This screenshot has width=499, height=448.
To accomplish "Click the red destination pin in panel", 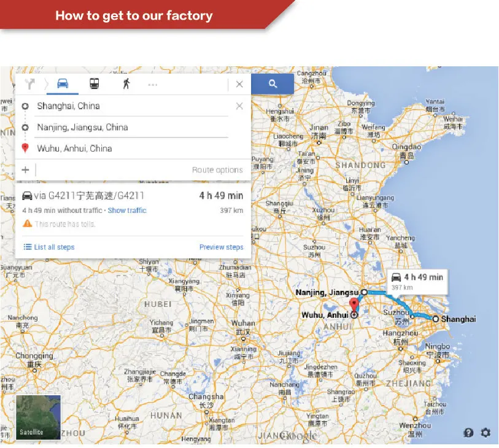I will 25,148.
